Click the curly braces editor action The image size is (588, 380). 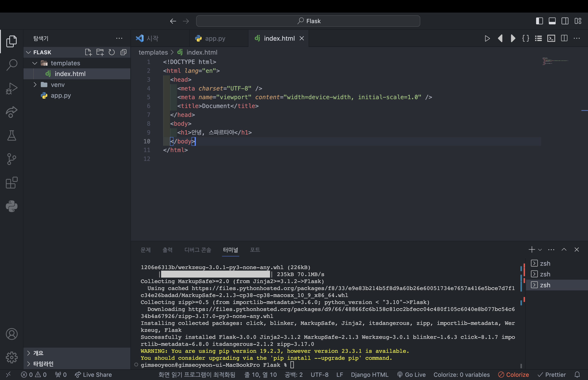pyautogui.click(x=526, y=38)
